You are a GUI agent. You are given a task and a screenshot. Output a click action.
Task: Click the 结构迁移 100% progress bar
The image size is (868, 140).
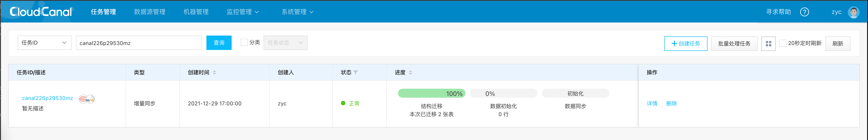tap(431, 93)
